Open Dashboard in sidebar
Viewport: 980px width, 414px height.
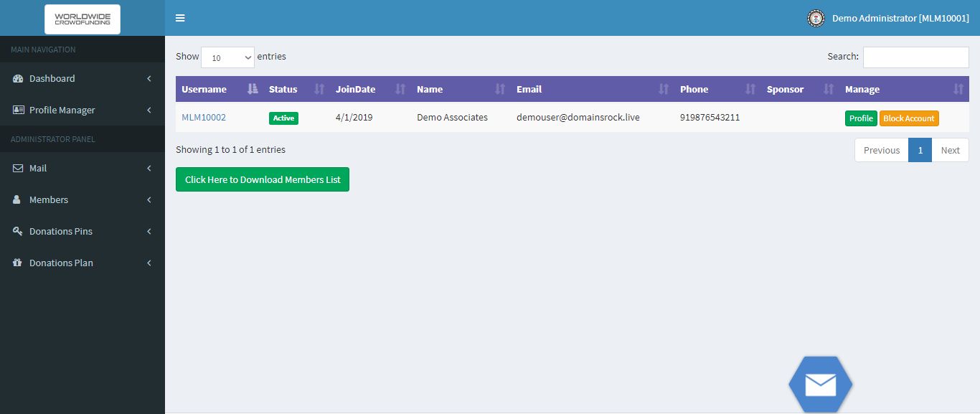pyautogui.click(x=83, y=78)
